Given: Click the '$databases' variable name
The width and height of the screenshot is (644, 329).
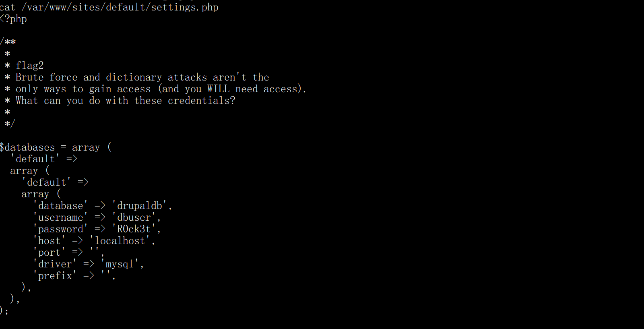Looking at the screenshot, I should point(27,147).
